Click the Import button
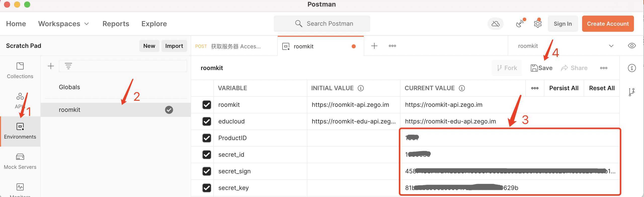This screenshot has width=644, height=197. 174,46
